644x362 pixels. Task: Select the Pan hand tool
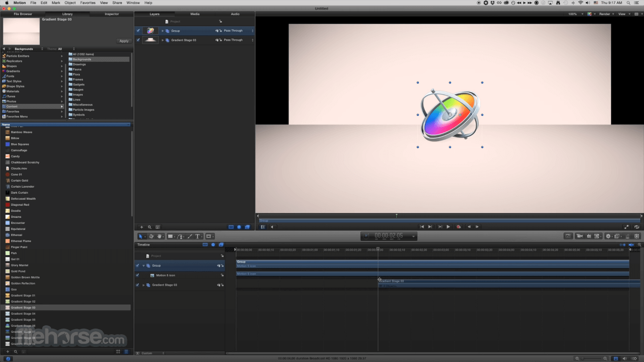pyautogui.click(x=160, y=236)
